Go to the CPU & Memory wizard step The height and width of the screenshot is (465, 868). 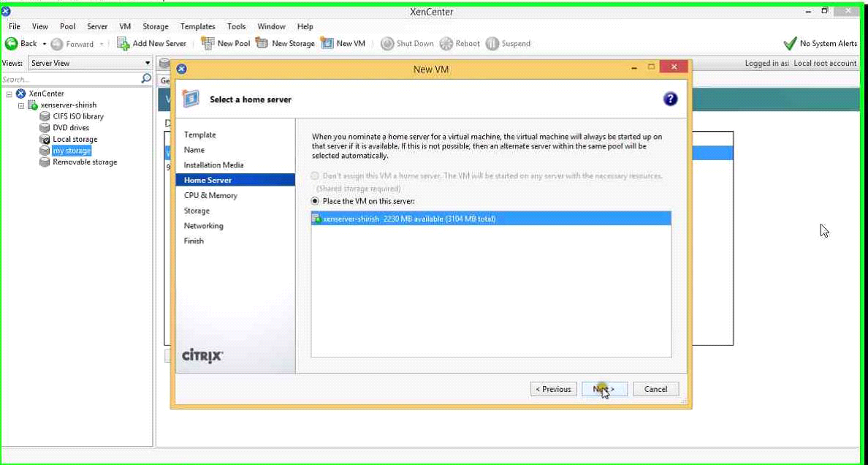click(x=210, y=195)
